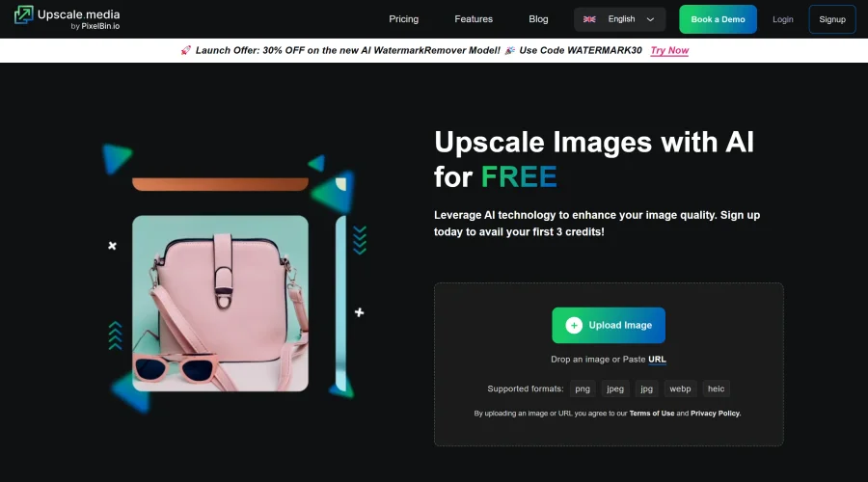Expand the English language dropdown
Image resolution: width=868 pixels, height=482 pixels.
pyautogui.click(x=619, y=19)
